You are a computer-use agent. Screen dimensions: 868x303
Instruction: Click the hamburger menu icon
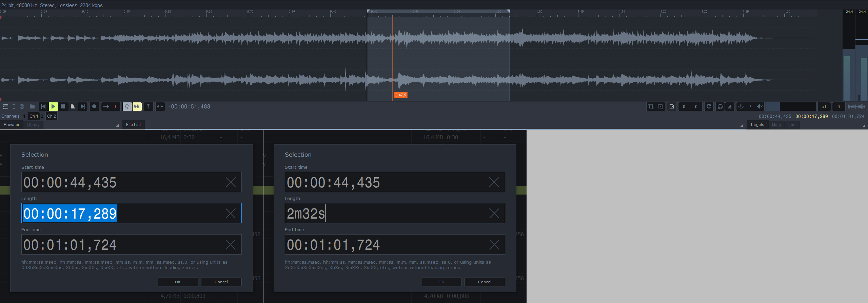tap(6, 106)
